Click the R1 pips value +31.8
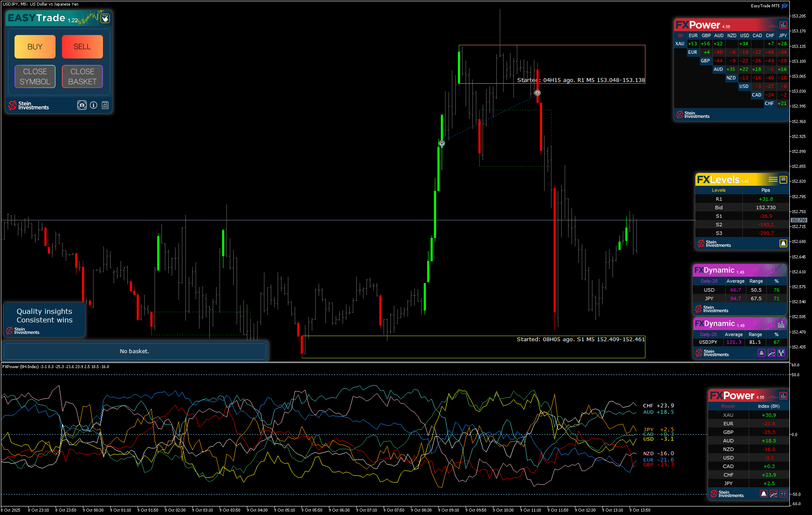This screenshot has width=812, height=515. coord(766,199)
